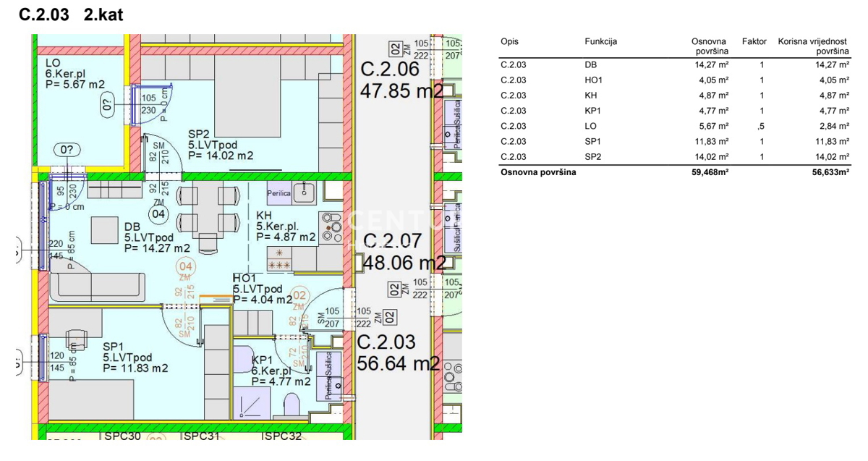The width and height of the screenshot is (868, 461).
Task: Click the black circled 04 door tag
Action: [x=158, y=213]
